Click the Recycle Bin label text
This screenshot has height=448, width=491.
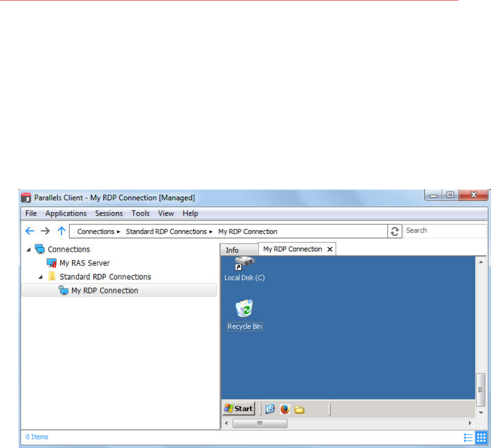[244, 326]
